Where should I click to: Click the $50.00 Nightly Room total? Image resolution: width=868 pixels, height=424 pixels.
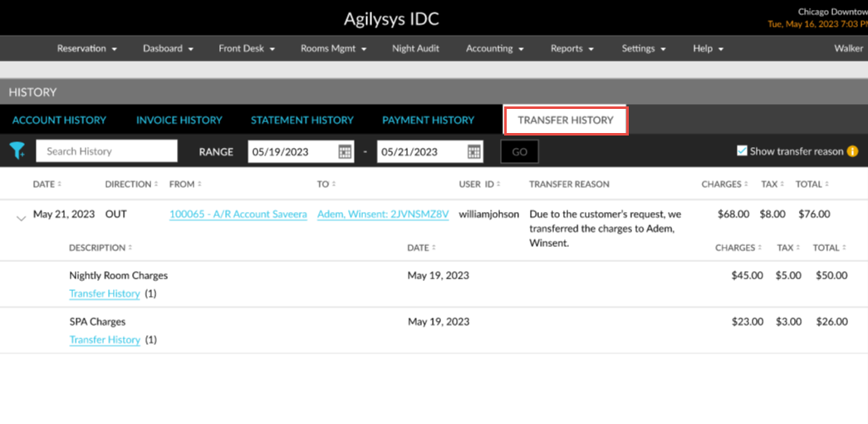[x=831, y=275]
